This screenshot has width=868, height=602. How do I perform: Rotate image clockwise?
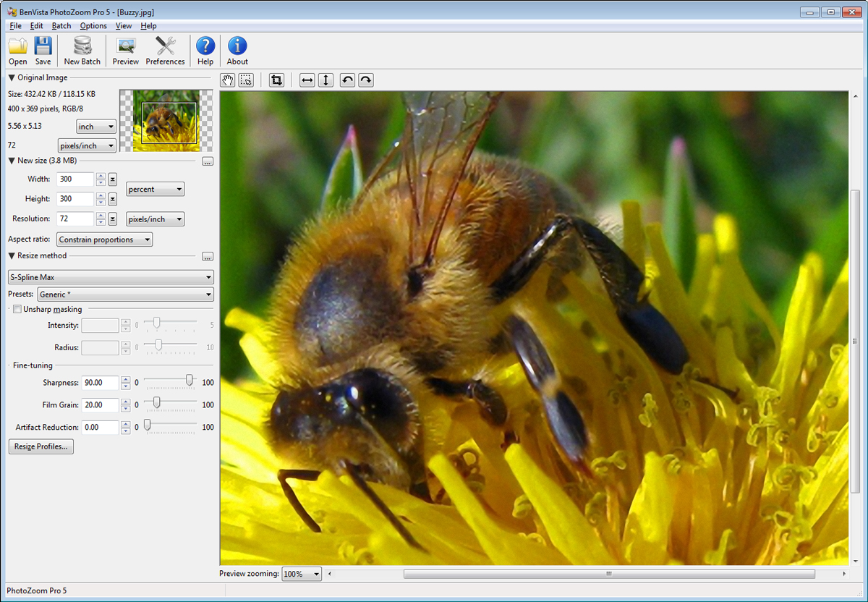click(x=366, y=80)
